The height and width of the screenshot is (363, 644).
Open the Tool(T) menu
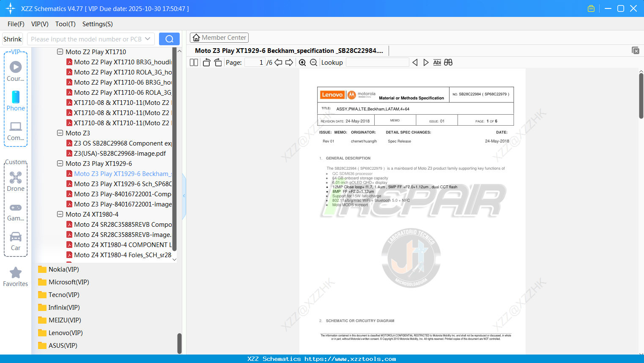click(x=66, y=24)
